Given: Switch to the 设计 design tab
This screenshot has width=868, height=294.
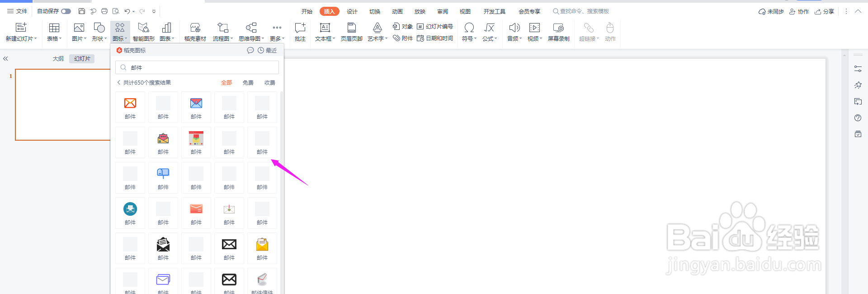Looking at the screenshot, I should [x=352, y=11].
